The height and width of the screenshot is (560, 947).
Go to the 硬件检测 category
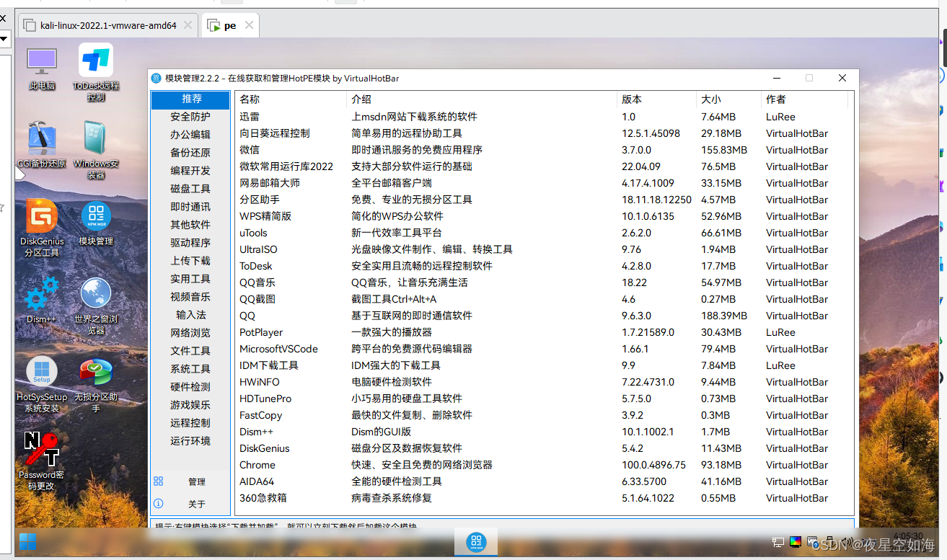(x=191, y=387)
